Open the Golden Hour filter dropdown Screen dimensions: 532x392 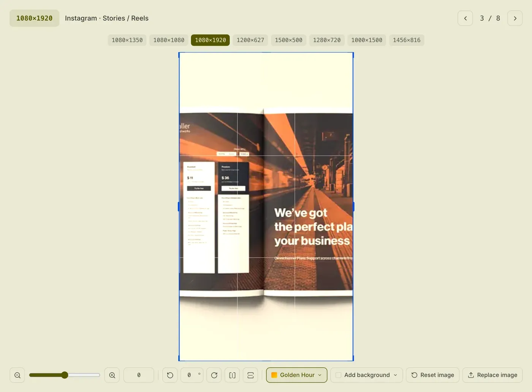pyautogui.click(x=296, y=375)
